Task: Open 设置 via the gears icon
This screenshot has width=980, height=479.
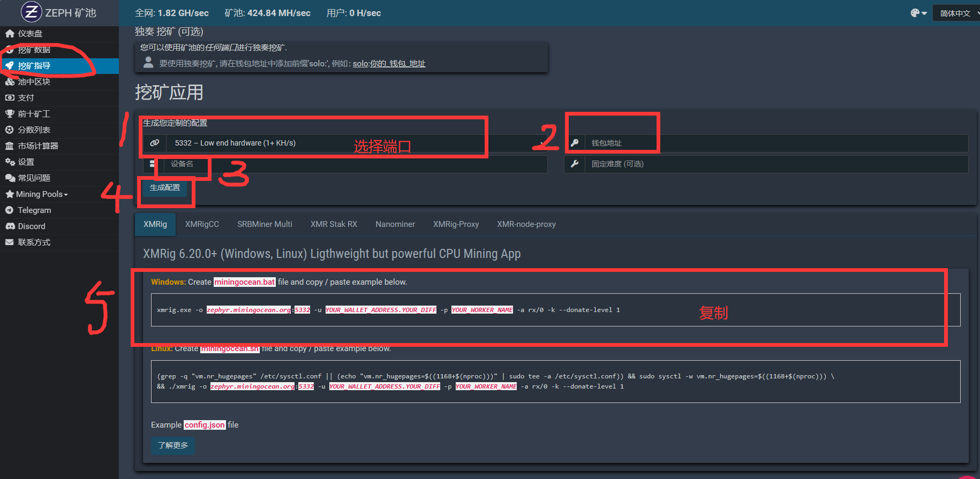Action: [10, 162]
